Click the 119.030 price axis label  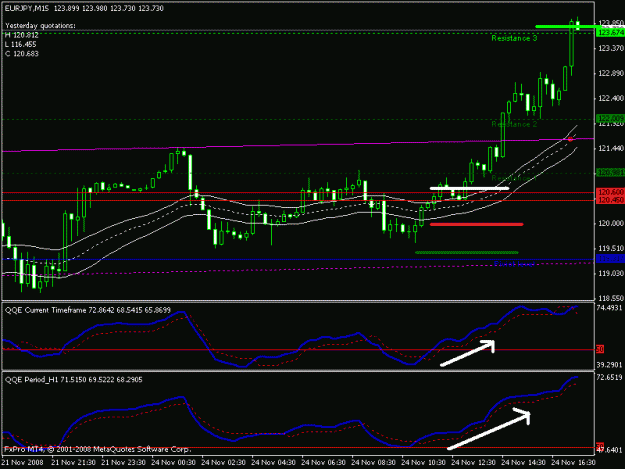tap(611, 273)
